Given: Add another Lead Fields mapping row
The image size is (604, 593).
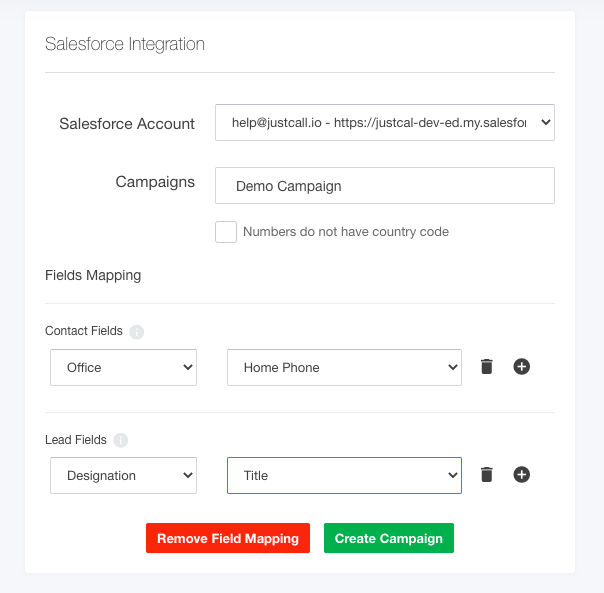Looking at the screenshot, I should point(522,475).
